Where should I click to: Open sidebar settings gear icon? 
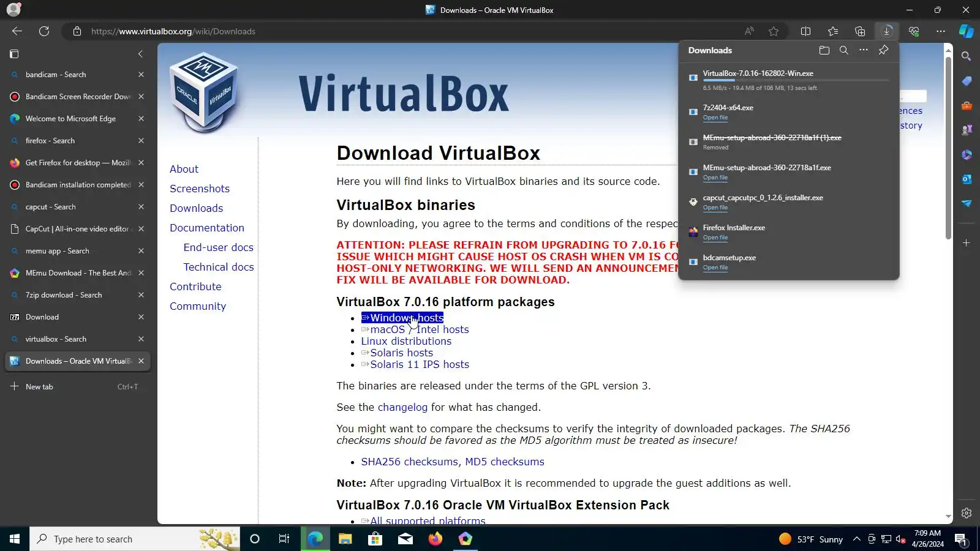(967, 513)
